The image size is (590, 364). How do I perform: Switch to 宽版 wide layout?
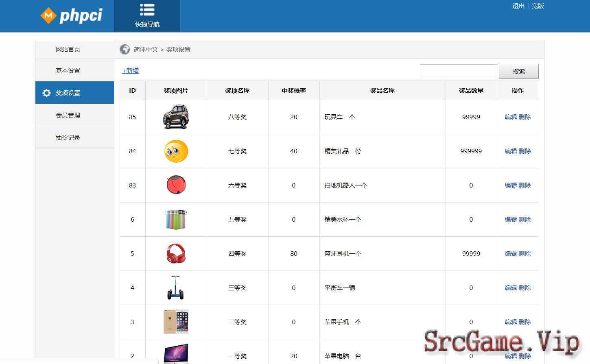(538, 6)
